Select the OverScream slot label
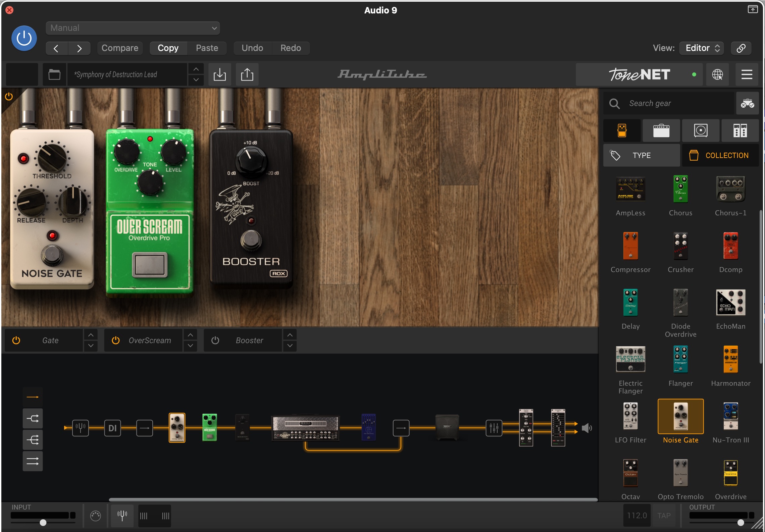 click(x=150, y=340)
